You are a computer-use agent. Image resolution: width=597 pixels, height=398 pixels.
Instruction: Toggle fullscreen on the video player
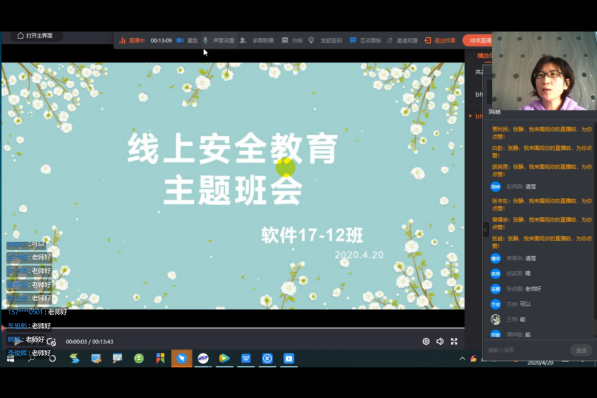pos(454,342)
